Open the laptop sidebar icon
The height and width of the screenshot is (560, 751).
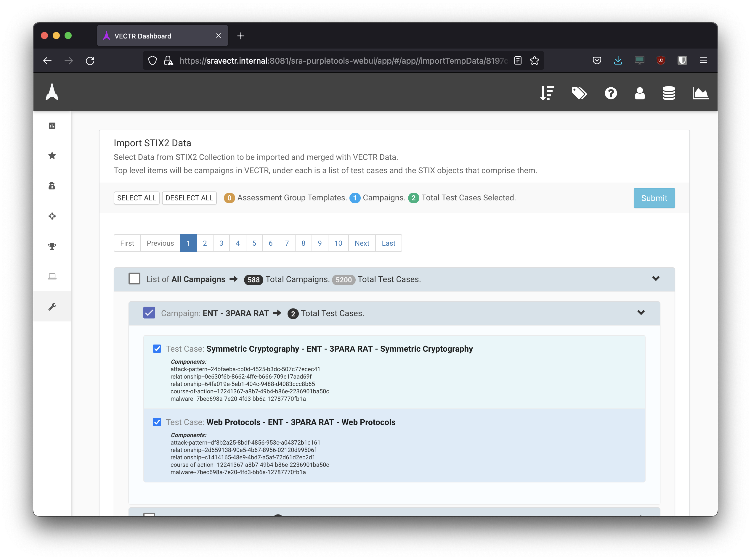pyautogui.click(x=52, y=276)
